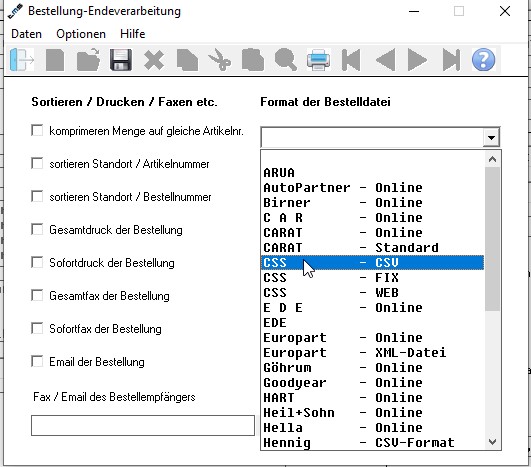531x467 pixels.
Task: Select Heil+Sohn - Online format
Action: click(x=373, y=413)
